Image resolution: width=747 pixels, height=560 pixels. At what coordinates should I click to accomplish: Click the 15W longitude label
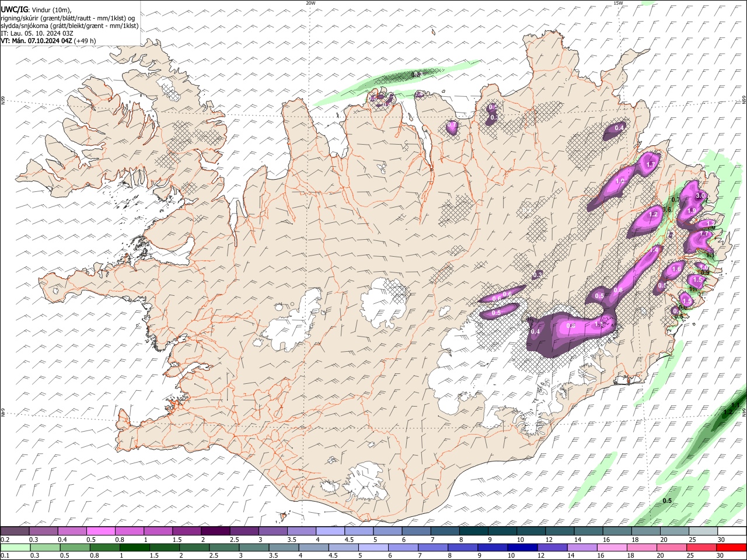coord(617,3)
